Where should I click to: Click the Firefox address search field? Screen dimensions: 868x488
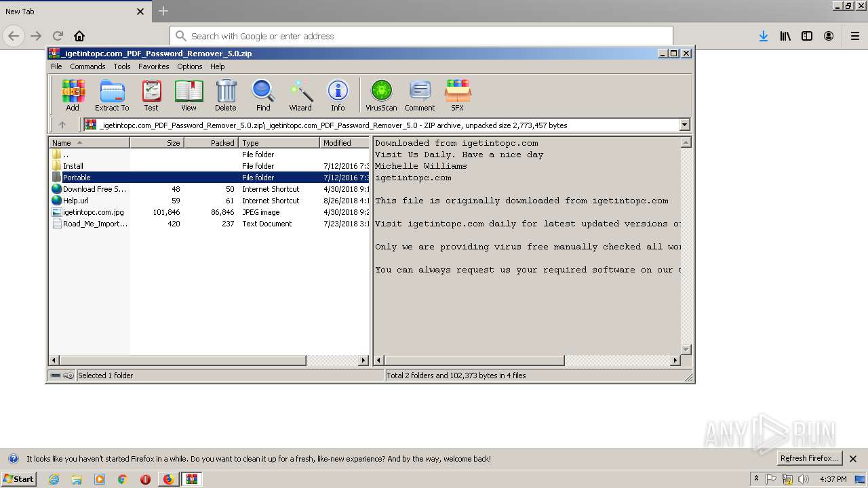pos(421,36)
